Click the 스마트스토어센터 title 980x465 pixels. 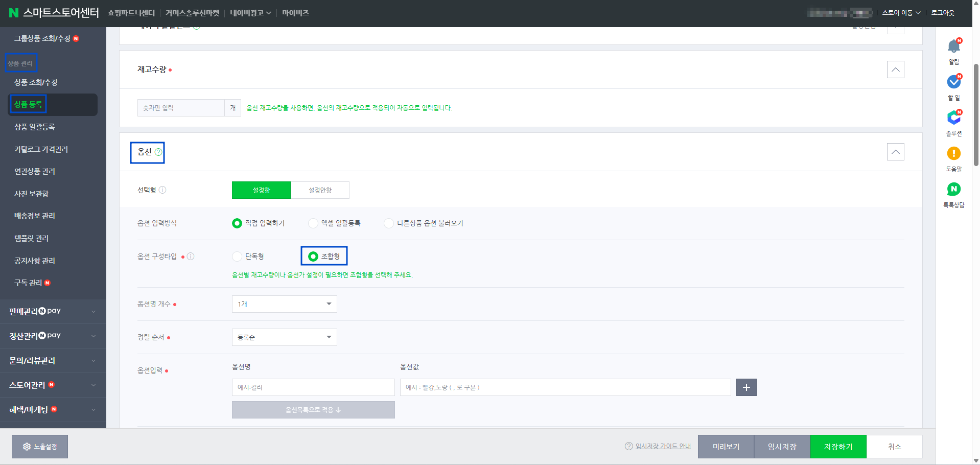[x=61, y=13]
